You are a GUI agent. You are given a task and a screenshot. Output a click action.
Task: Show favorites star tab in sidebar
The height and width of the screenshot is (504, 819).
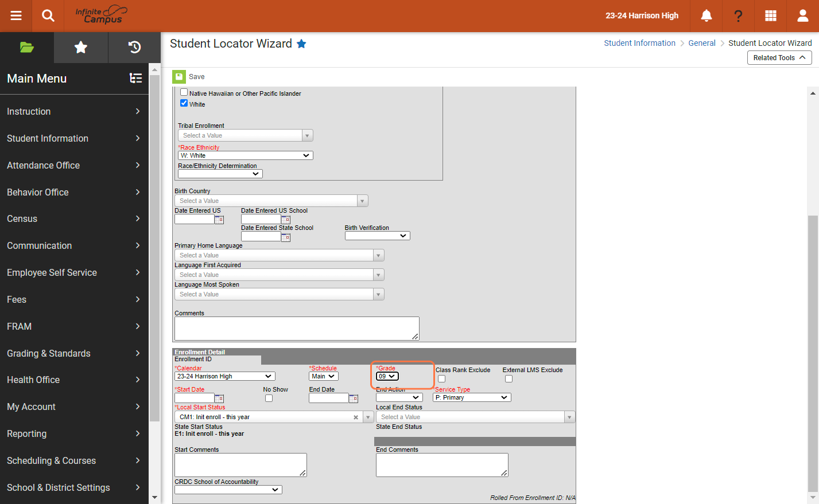(81, 47)
